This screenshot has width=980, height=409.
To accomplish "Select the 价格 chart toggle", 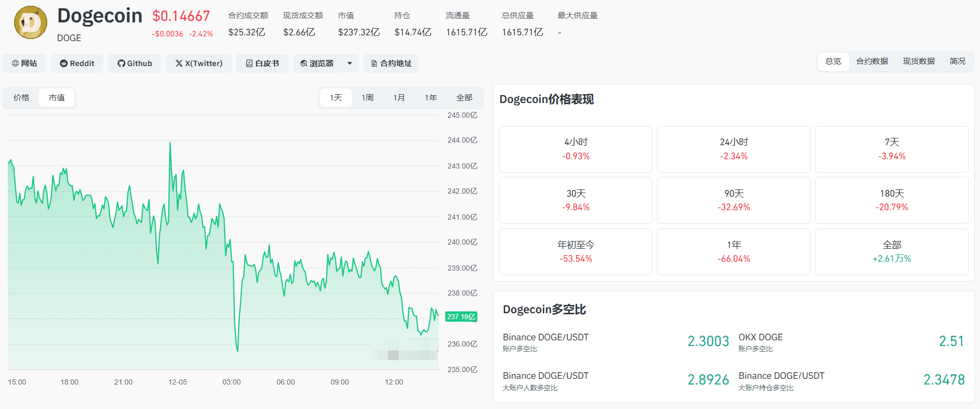I will [x=21, y=98].
